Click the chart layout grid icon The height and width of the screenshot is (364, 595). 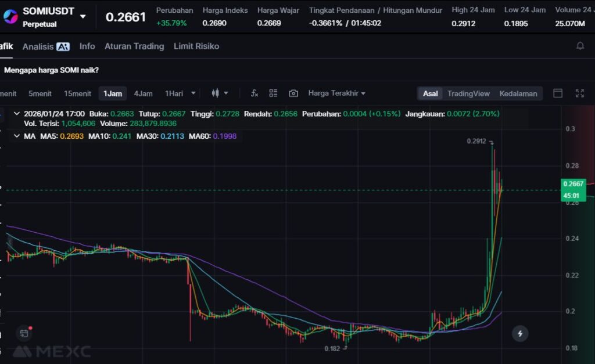(x=273, y=93)
